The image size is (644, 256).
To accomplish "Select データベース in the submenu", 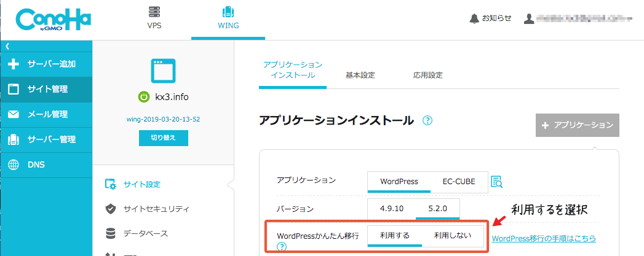I will [x=146, y=234].
